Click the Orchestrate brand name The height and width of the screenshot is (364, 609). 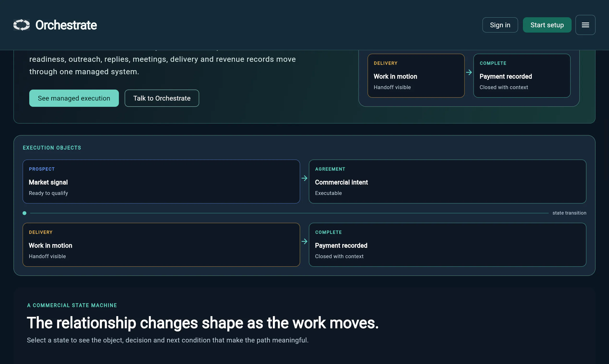coord(66,25)
